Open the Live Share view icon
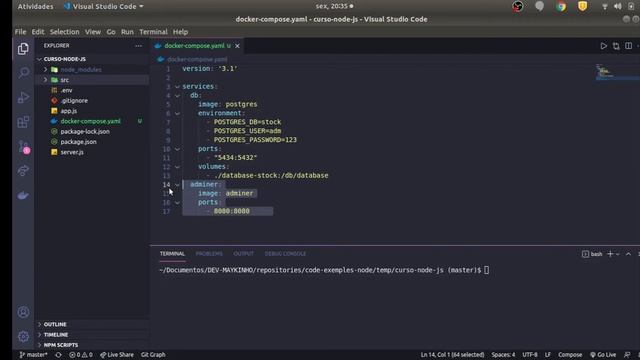640x360 pixels. pos(23,171)
